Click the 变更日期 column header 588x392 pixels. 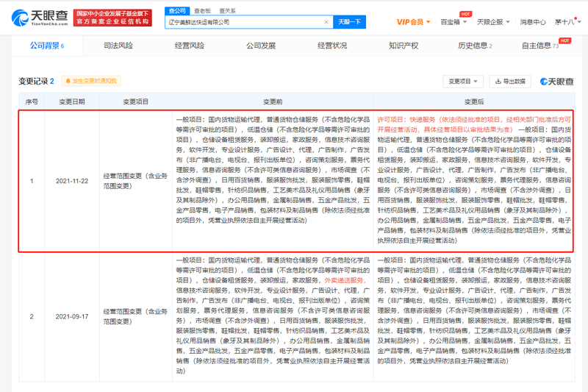(x=72, y=101)
